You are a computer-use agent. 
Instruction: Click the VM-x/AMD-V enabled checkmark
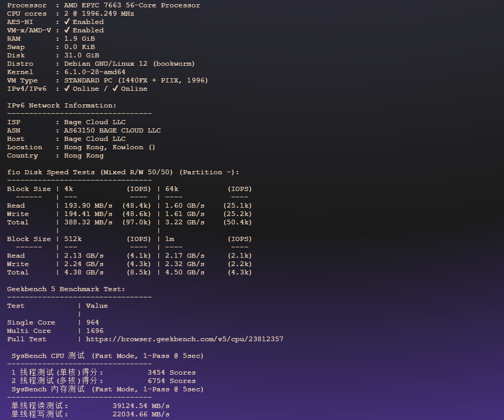(x=67, y=30)
